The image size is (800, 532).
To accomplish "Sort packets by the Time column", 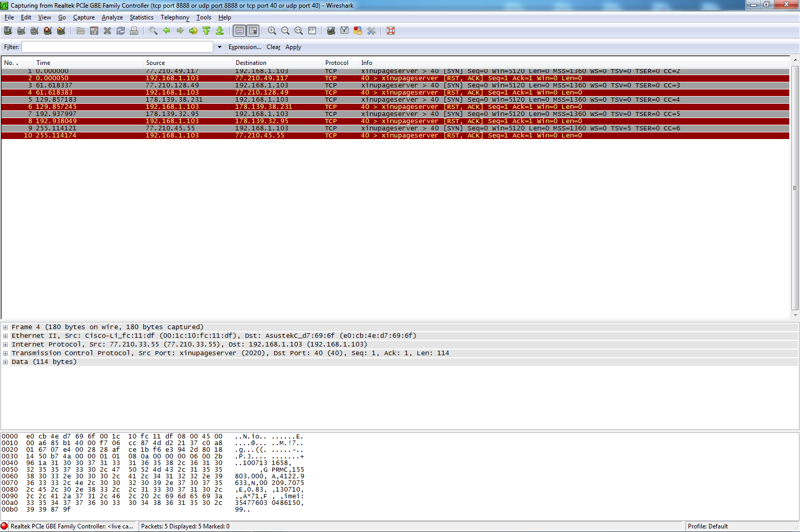I will pyautogui.click(x=87, y=63).
